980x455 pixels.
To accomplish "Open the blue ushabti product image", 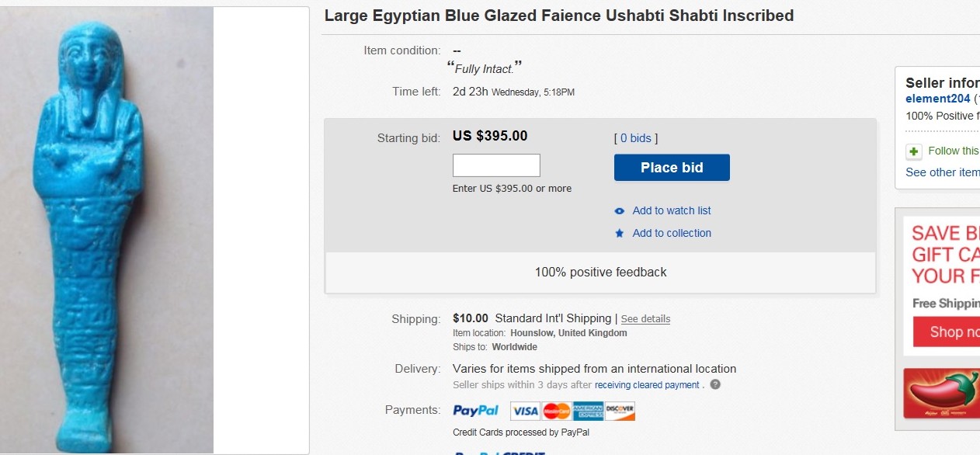I will [107, 230].
